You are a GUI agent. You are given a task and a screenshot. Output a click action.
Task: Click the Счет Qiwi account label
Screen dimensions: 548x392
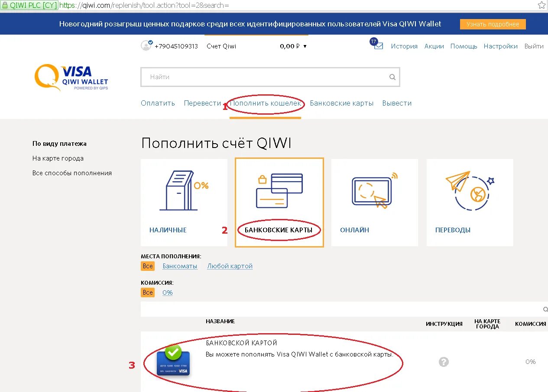pos(221,46)
